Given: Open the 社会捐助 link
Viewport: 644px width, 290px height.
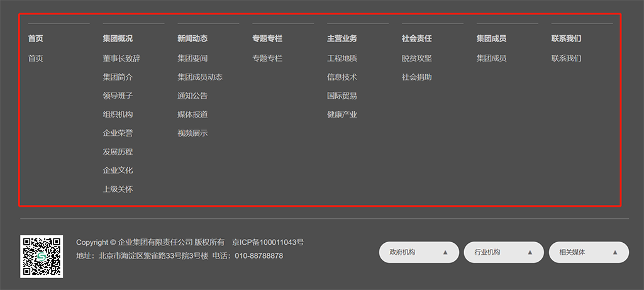Looking at the screenshot, I should point(417,77).
